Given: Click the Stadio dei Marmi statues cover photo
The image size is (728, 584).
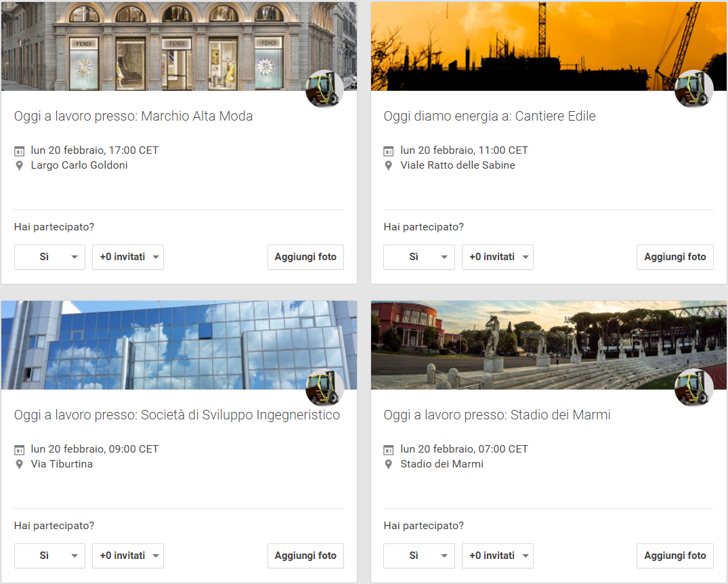Looking at the screenshot, I should point(549,345).
